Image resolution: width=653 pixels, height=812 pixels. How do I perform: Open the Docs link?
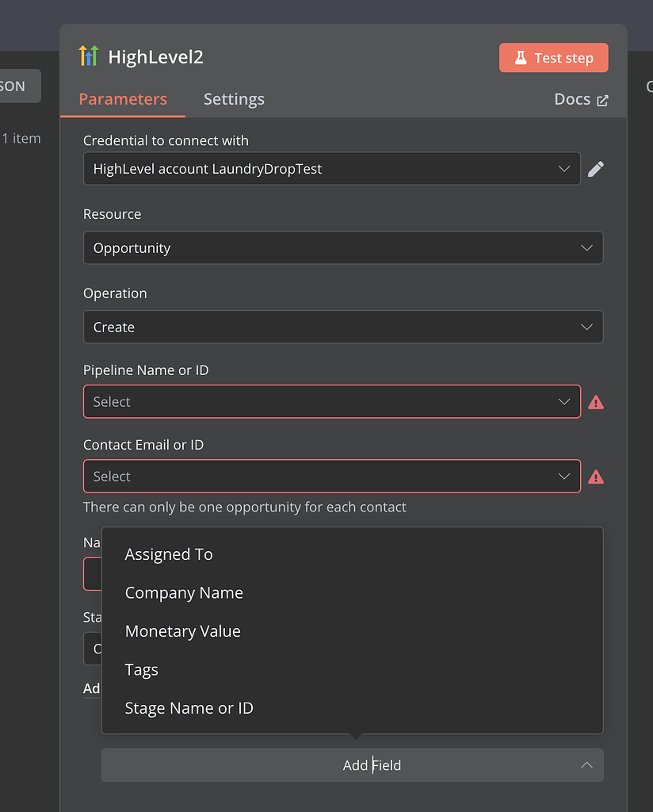pyautogui.click(x=574, y=98)
